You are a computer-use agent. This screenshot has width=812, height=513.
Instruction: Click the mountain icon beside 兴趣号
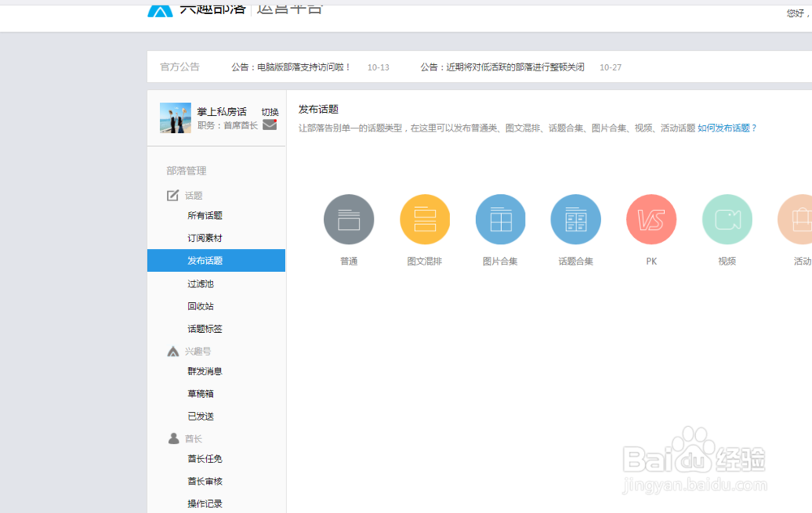[172, 351]
